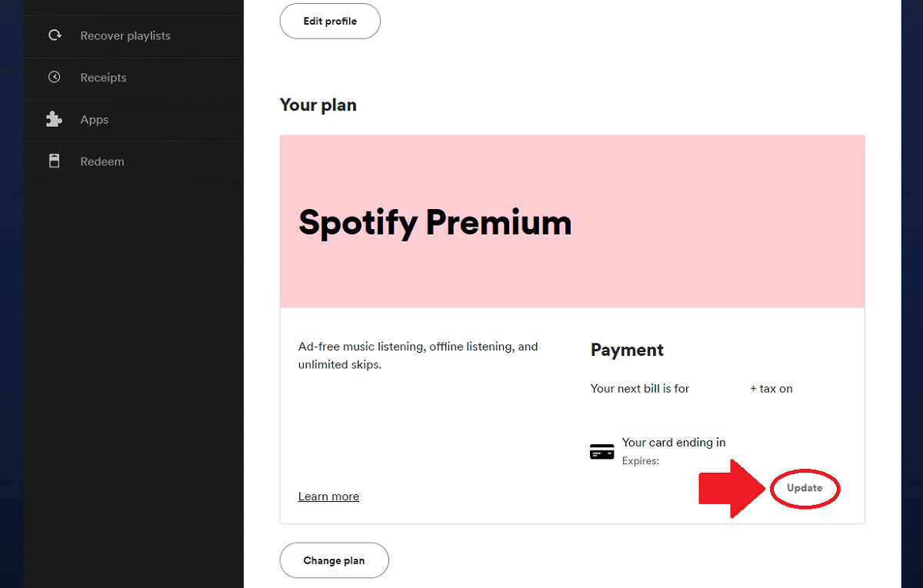Open the Redeem sidebar text label
Viewport: 923px width, 588px height.
[102, 161]
